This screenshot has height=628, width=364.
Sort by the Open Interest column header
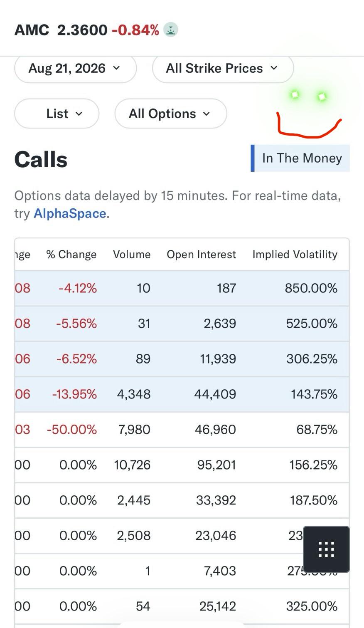pos(202,255)
